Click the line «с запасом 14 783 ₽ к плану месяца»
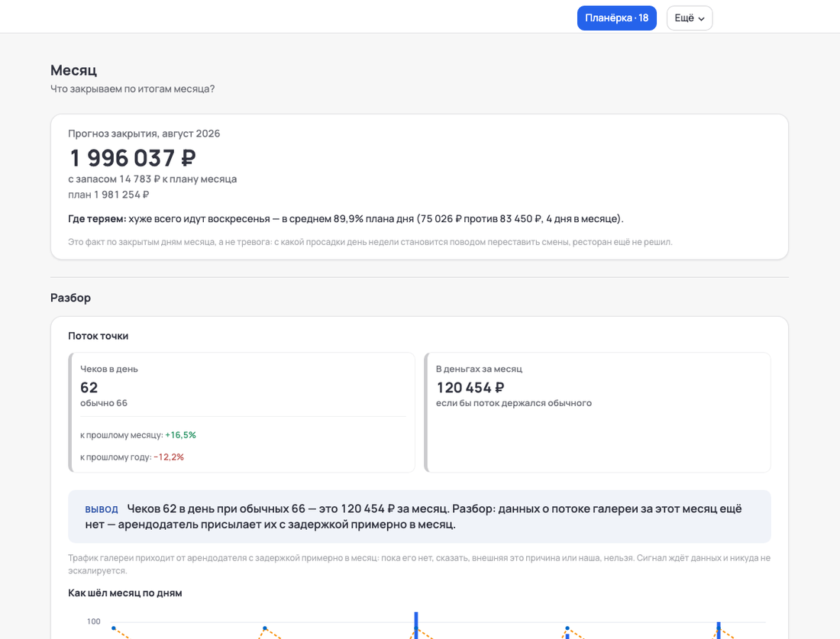Screen dimensions: 840x639 coord(152,179)
